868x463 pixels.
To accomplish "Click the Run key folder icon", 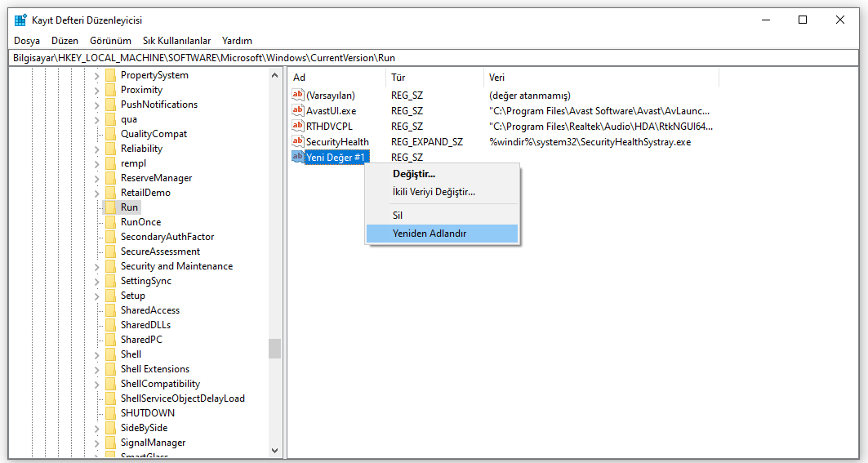I will point(110,207).
